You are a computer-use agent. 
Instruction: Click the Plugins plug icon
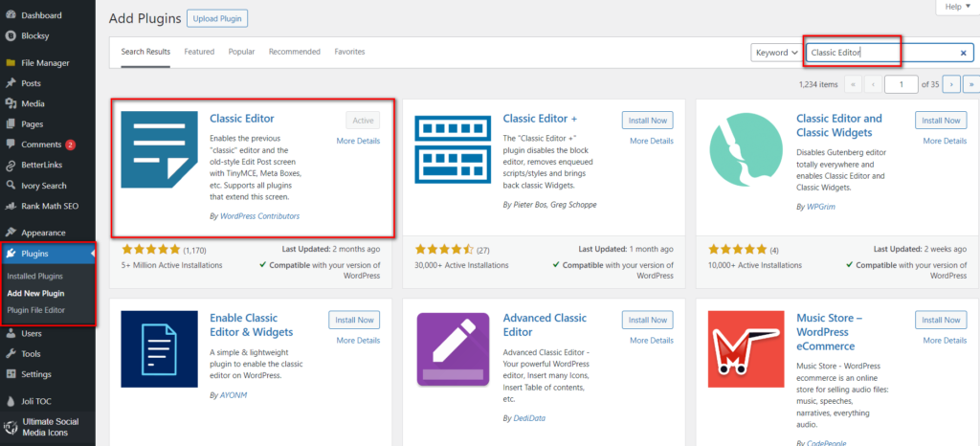10,254
